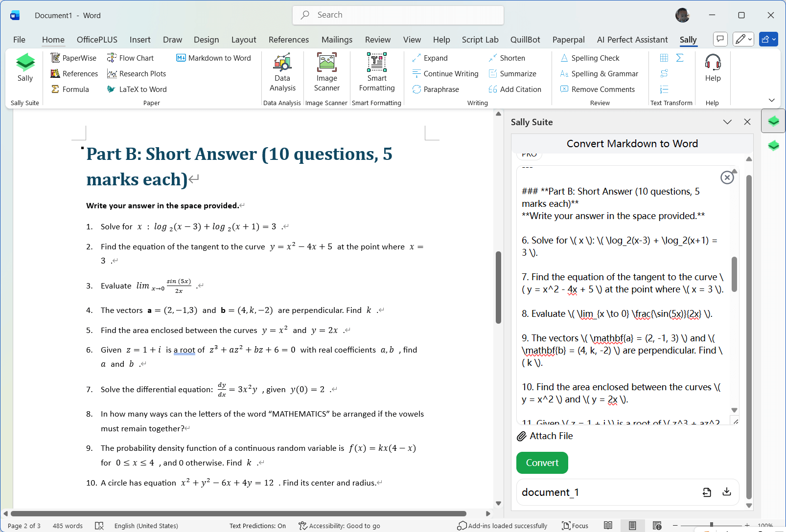Screen dimensions: 786x532
Task: Select Smart Formatting
Action: [x=376, y=72]
